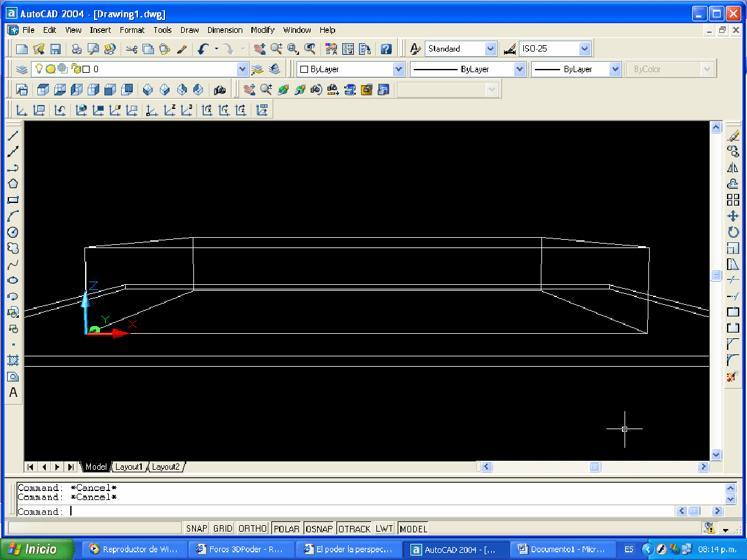Open the Help question mark icon

coord(386,48)
